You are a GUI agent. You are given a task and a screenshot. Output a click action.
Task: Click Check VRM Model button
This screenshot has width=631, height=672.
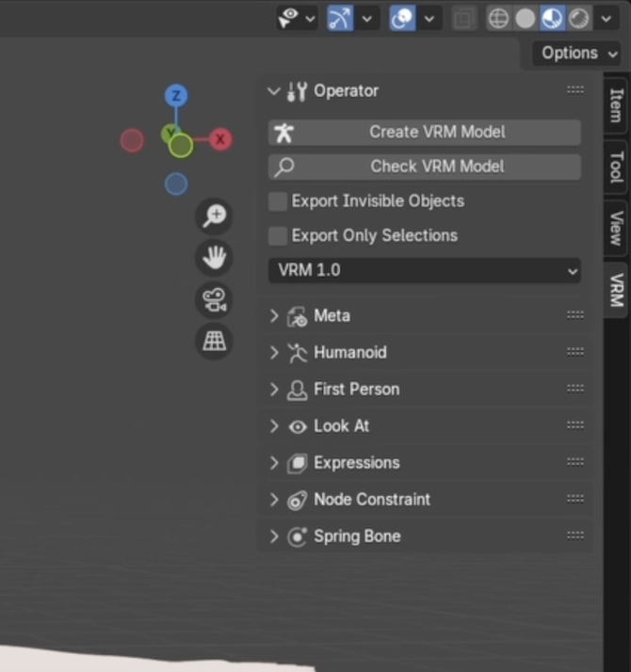(x=425, y=167)
